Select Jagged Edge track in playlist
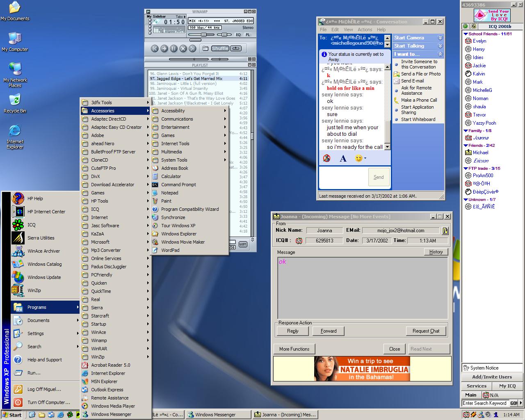Viewport: 525px width, 420px height. point(199,78)
